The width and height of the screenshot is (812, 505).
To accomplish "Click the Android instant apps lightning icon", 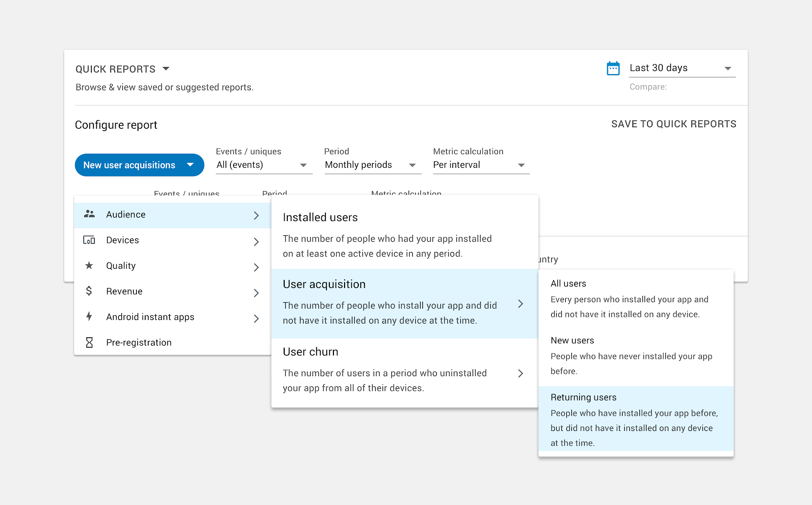I will point(89,317).
